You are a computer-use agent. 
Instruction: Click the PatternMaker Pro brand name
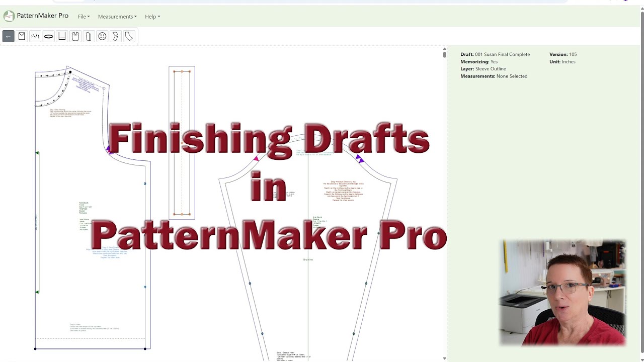coord(43,16)
